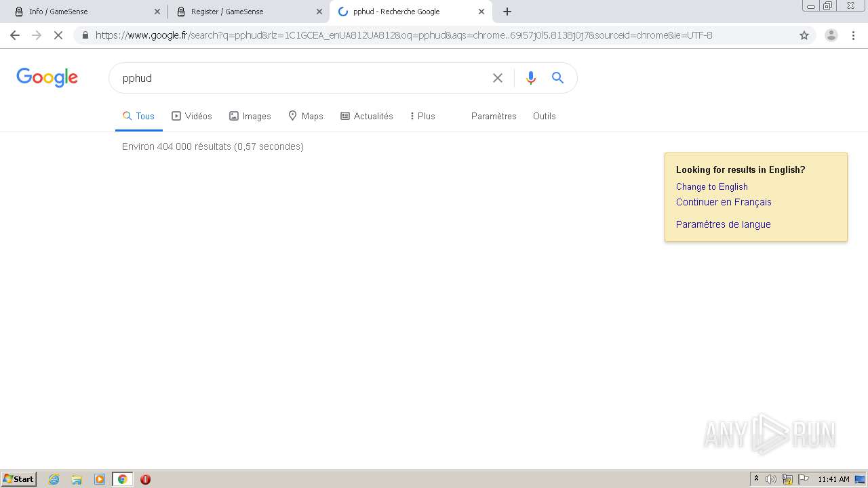The image size is (868, 488).
Task: Click the pphud search input field
Action: click(x=302, y=78)
